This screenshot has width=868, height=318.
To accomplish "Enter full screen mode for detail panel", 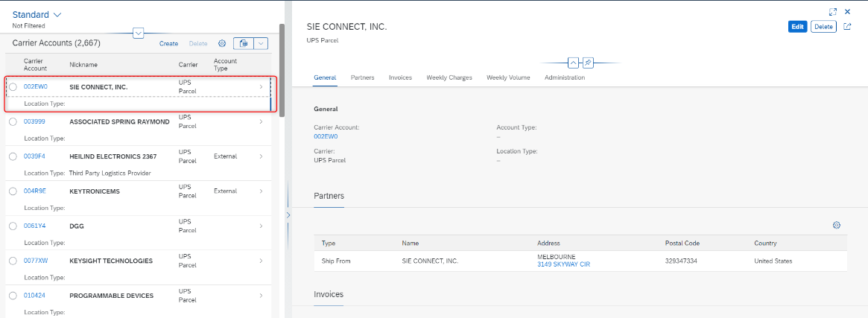I will coord(832,12).
